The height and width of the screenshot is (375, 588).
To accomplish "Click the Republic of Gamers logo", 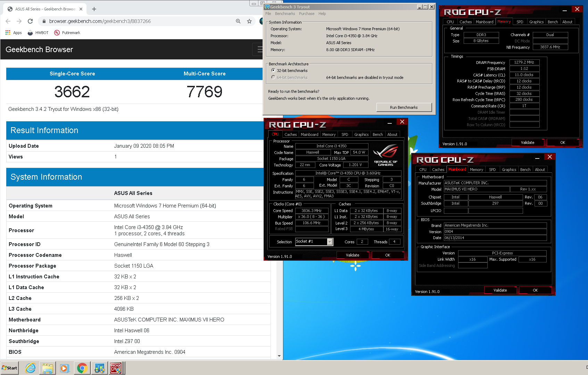I will coord(386,155).
